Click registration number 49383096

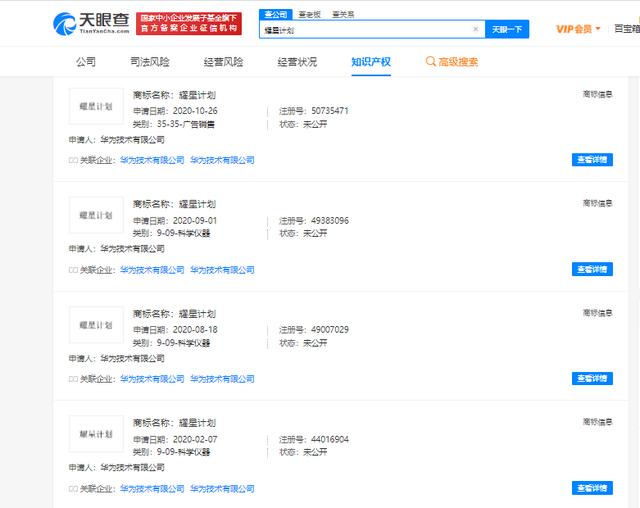click(330, 220)
